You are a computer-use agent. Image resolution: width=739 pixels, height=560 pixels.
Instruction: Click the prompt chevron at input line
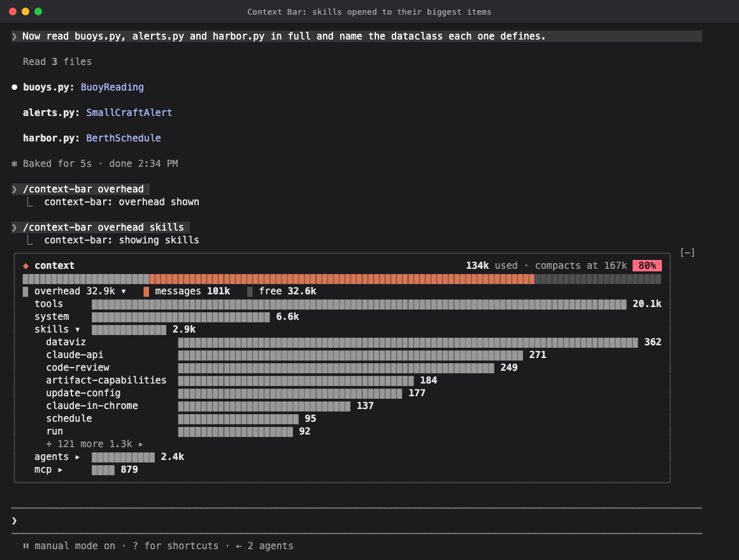tap(14, 521)
